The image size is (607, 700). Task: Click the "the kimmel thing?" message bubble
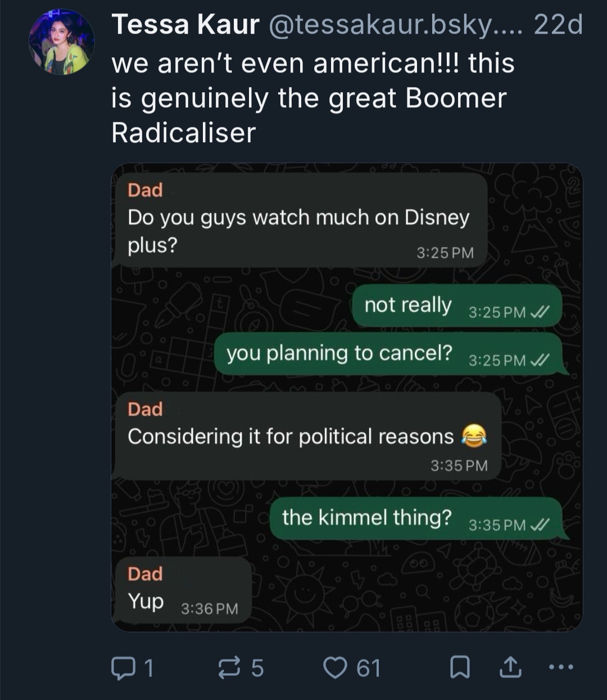pos(419,519)
